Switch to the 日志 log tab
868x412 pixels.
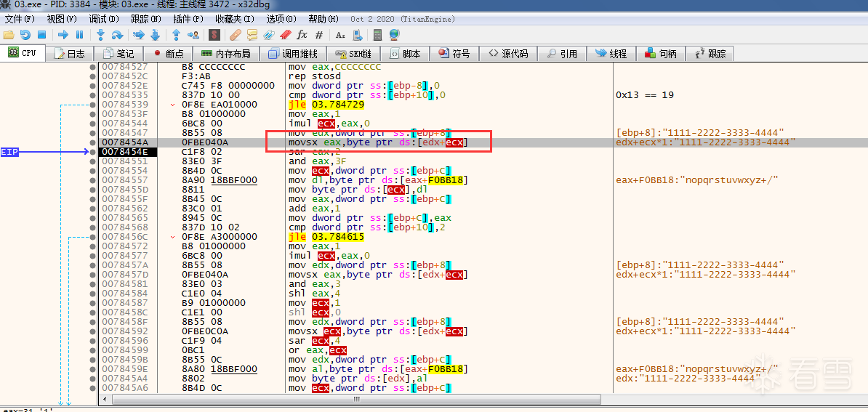pyautogui.click(x=69, y=54)
